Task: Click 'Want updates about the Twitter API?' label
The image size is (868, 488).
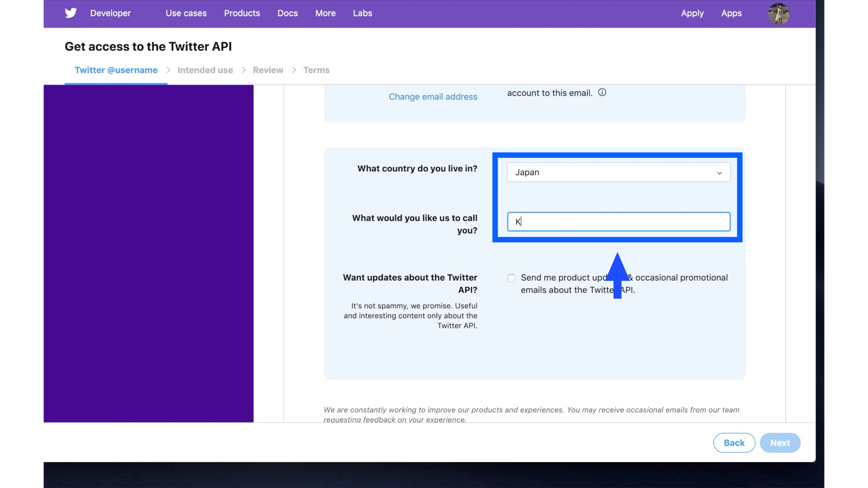Action: (410, 284)
